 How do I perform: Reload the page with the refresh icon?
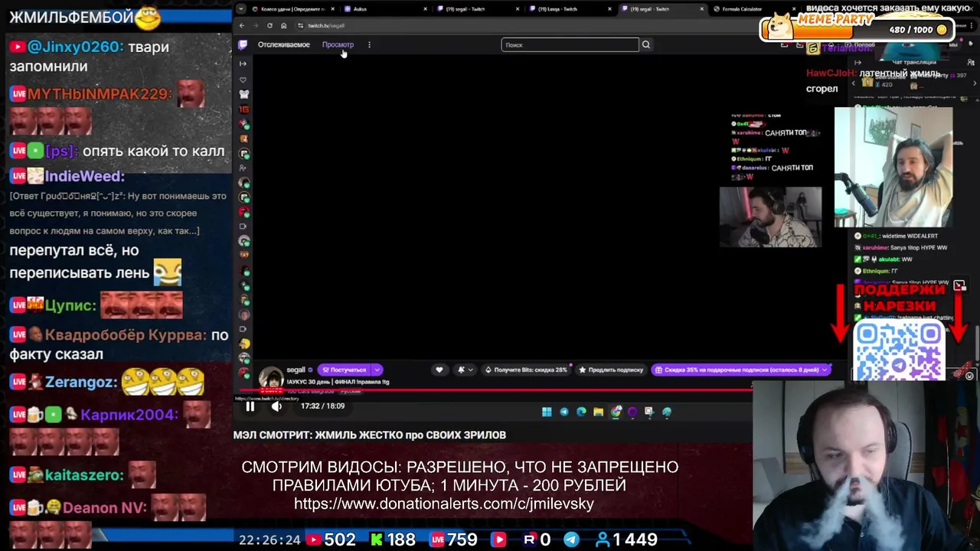click(x=269, y=25)
